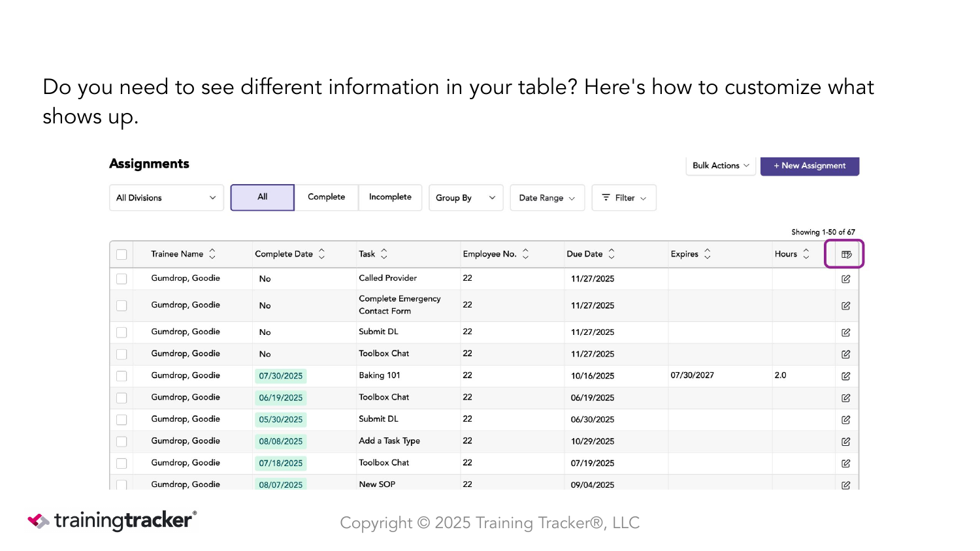The height and width of the screenshot is (551, 980).
Task: Open the Bulk Actions menu
Action: point(721,166)
